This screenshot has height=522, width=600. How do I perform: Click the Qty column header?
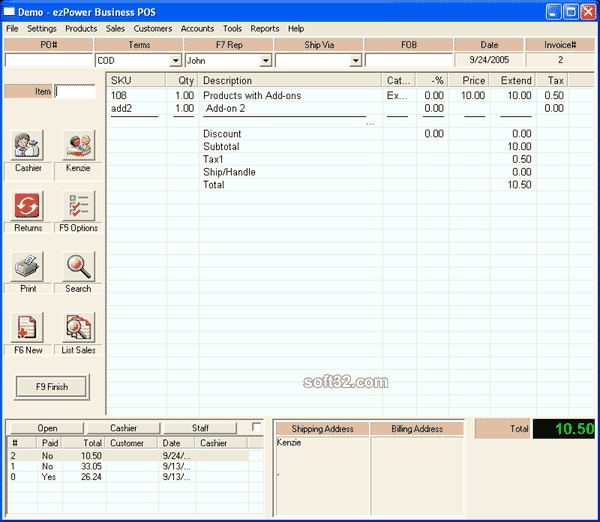pyautogui.click(x=182, y=80)
